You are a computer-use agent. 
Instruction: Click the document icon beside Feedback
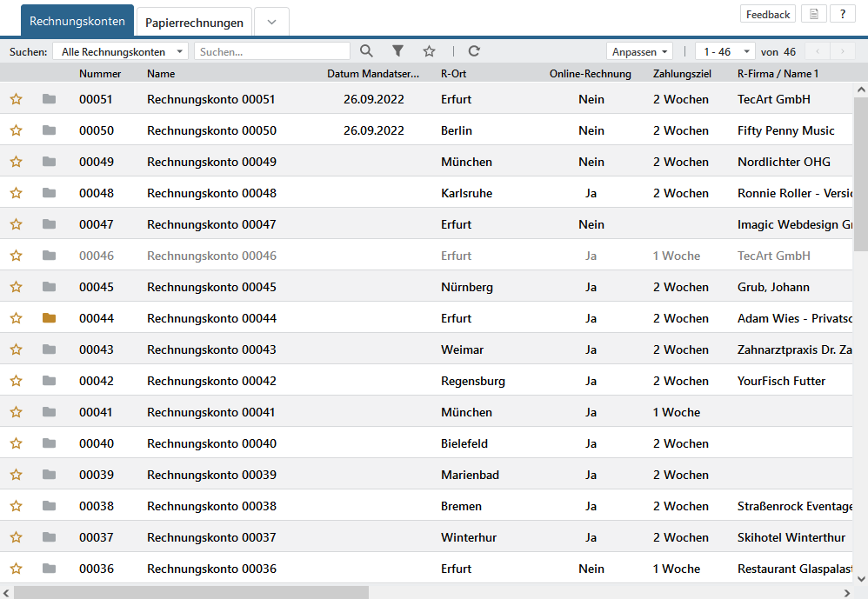[813, 14]
